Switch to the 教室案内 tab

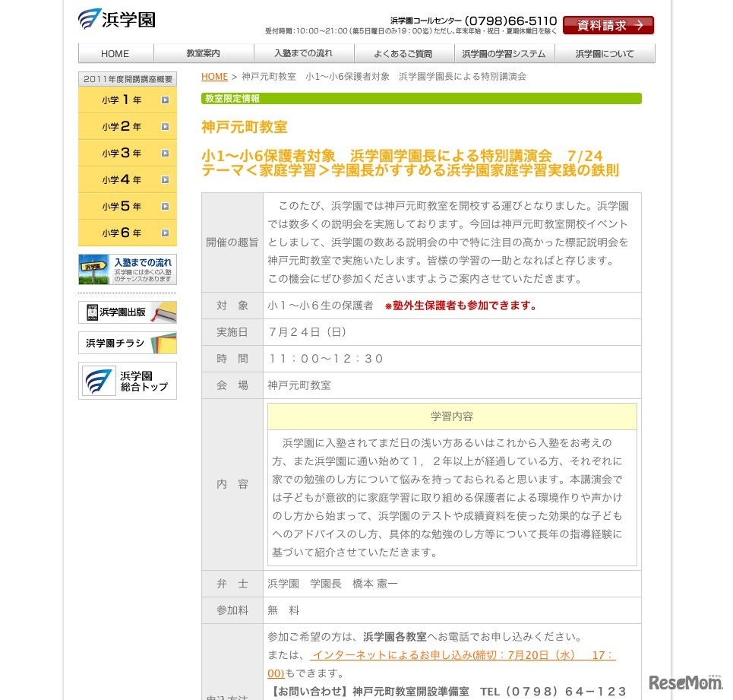[x=202, y=53]
